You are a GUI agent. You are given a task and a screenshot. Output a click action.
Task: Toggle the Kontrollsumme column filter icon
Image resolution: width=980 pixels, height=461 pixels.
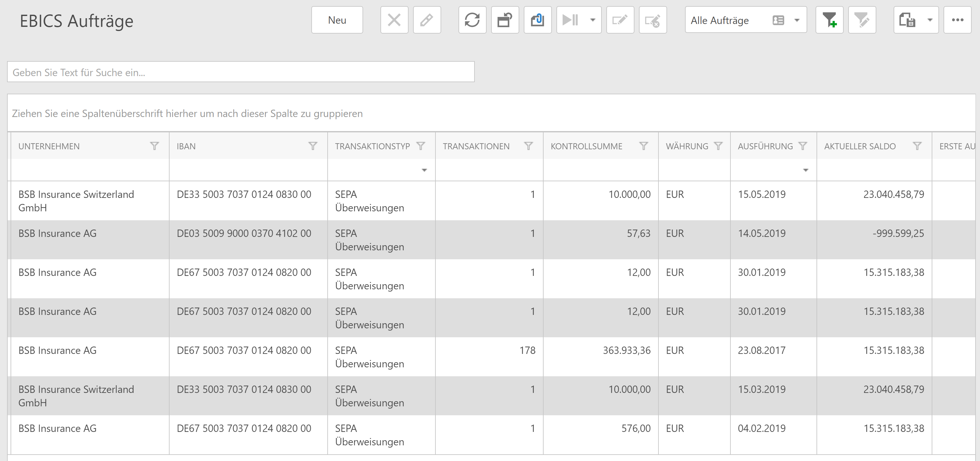click(643, 146)
